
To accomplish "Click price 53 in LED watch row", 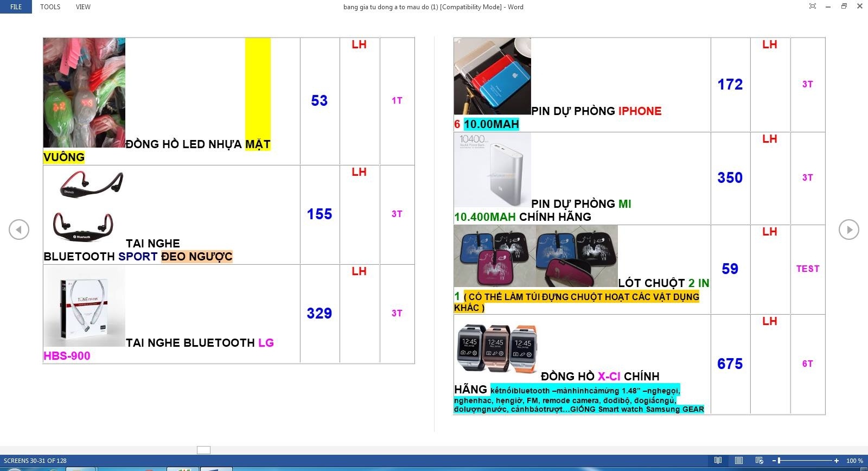I will click(x=320, y=101).
